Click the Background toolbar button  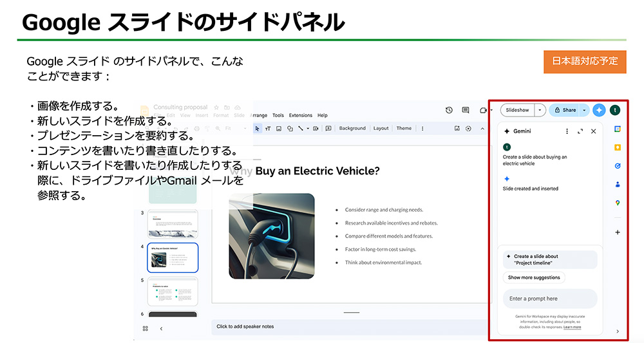pos(352,128)
